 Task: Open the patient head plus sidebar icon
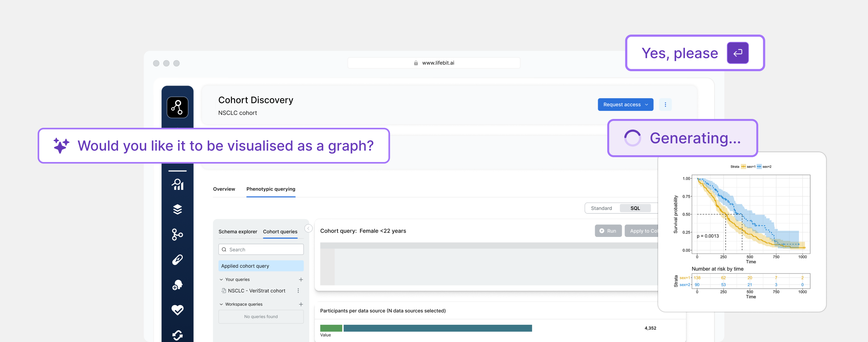pos(177,285)
